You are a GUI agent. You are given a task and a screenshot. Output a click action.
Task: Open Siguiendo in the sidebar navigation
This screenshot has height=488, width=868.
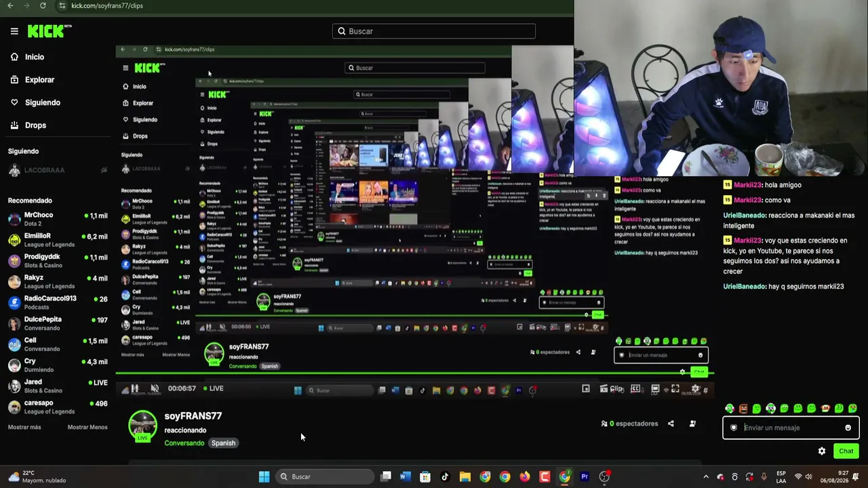tap(36, 102)
